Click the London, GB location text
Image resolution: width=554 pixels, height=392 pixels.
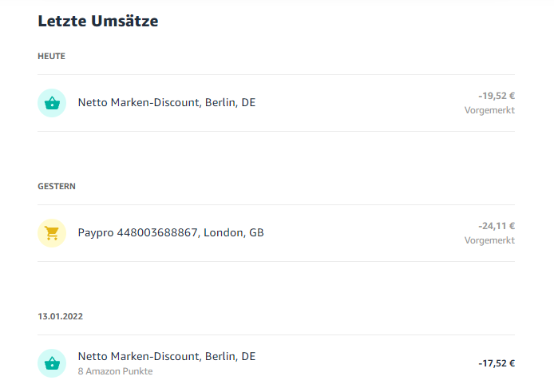(235, 232)
